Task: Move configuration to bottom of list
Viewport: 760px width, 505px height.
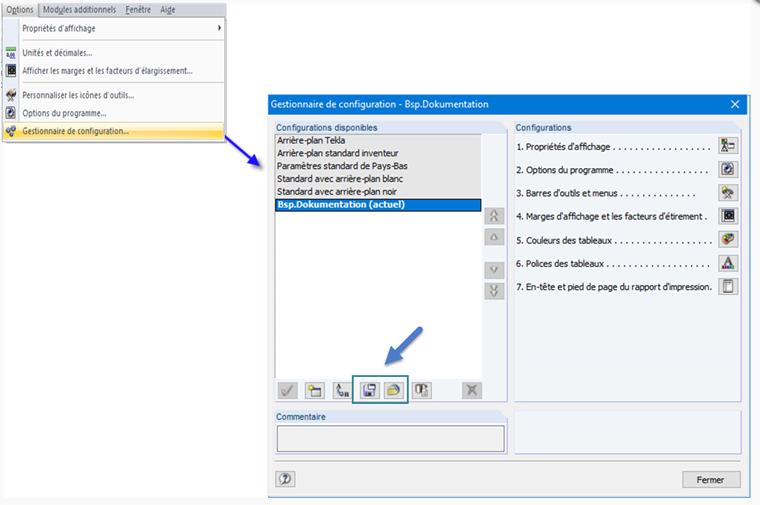Action: [x=494, y=291]
